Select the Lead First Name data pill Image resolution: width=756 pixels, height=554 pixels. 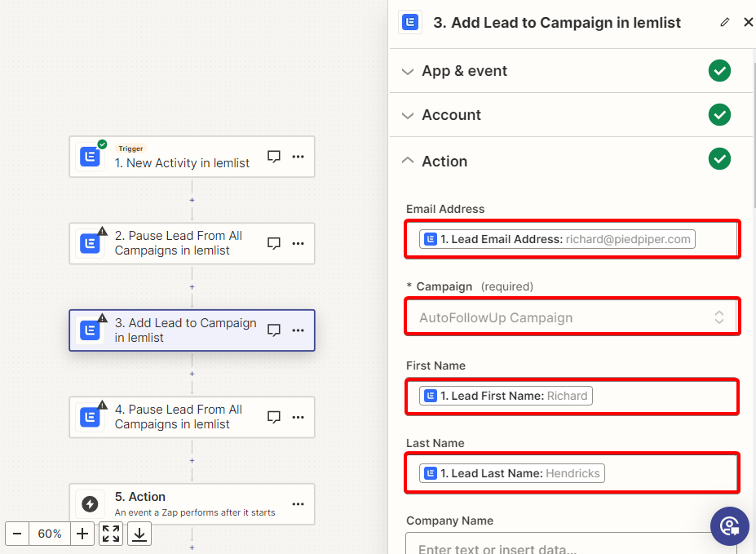tap(506, 396)
